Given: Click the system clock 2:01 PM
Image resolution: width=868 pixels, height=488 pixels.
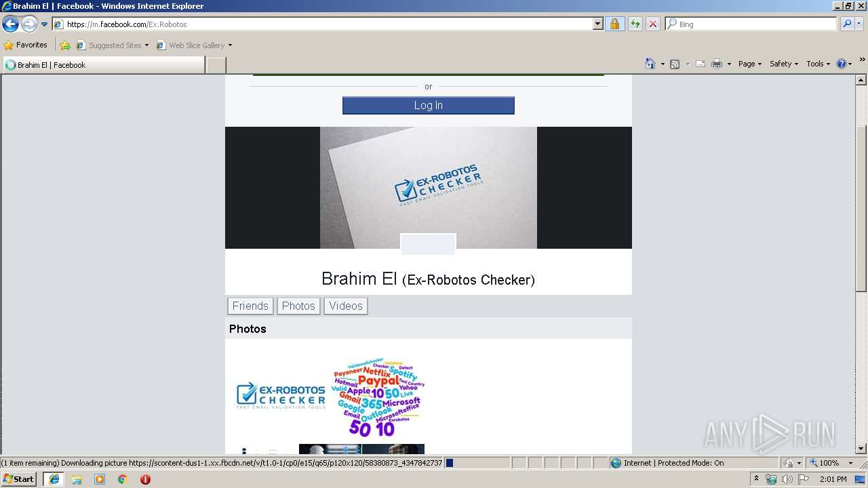Looking at the screenshot, I should click(x=833, y=479).
